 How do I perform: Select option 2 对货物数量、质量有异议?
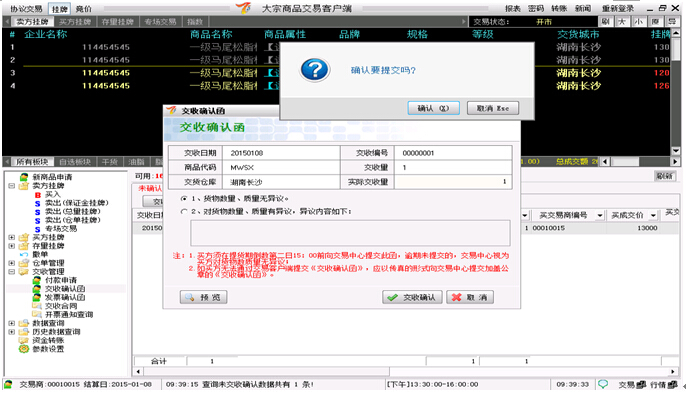click(184, 212)
